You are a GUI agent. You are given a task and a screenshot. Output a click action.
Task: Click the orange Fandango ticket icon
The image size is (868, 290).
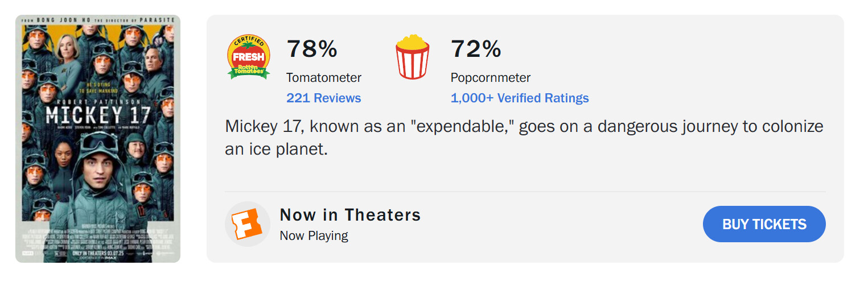point(248,224)
